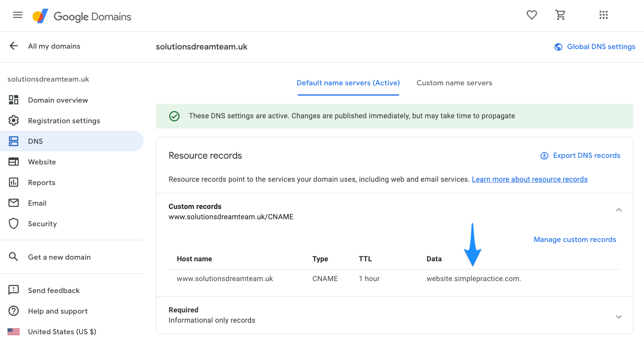This screenshot has height=340, width=644.
Task: Open Domain overview page
Action: click(58, 100)
